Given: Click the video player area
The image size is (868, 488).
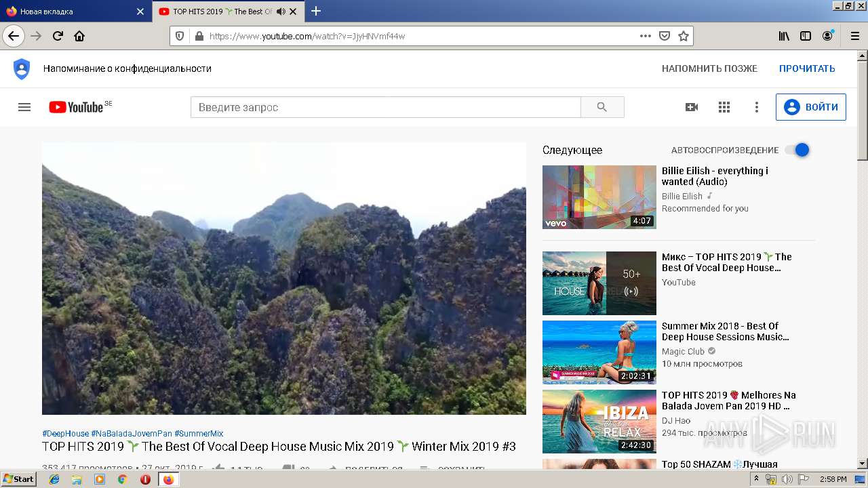Looking at the screenshot, I should (x=284, y=278).
